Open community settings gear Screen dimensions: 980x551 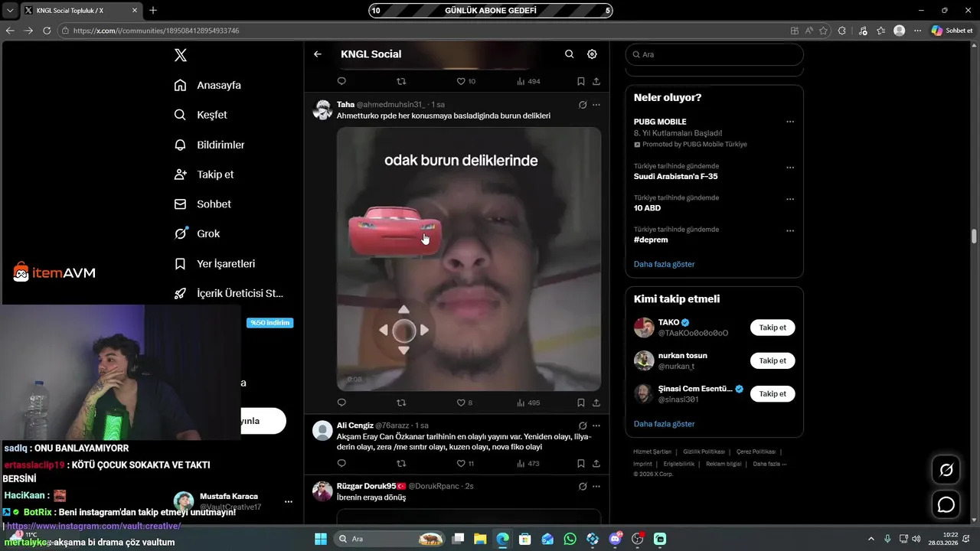[592, 54]
